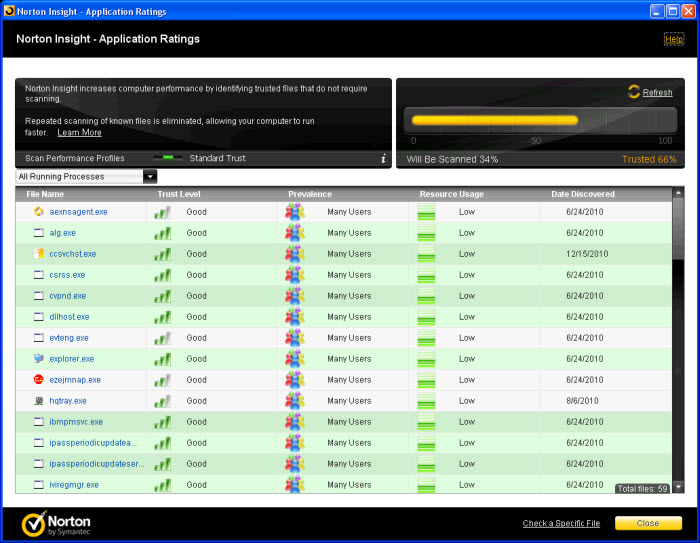Click the Norton checkmark logo
Screen dimensions: 700x543
pyautogui.click(x=34, y=523)
